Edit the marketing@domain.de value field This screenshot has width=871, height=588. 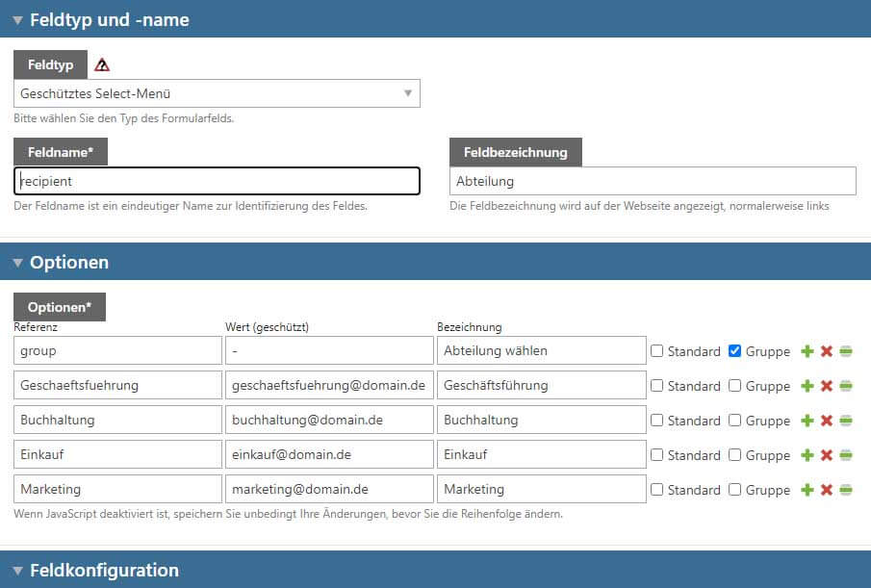(329, 489)
